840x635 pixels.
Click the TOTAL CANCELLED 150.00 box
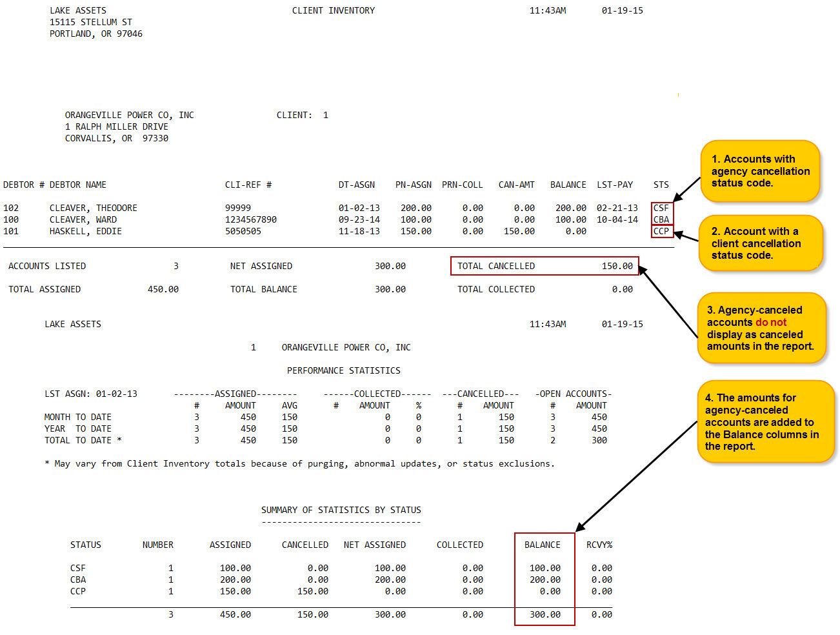(545, 266)
